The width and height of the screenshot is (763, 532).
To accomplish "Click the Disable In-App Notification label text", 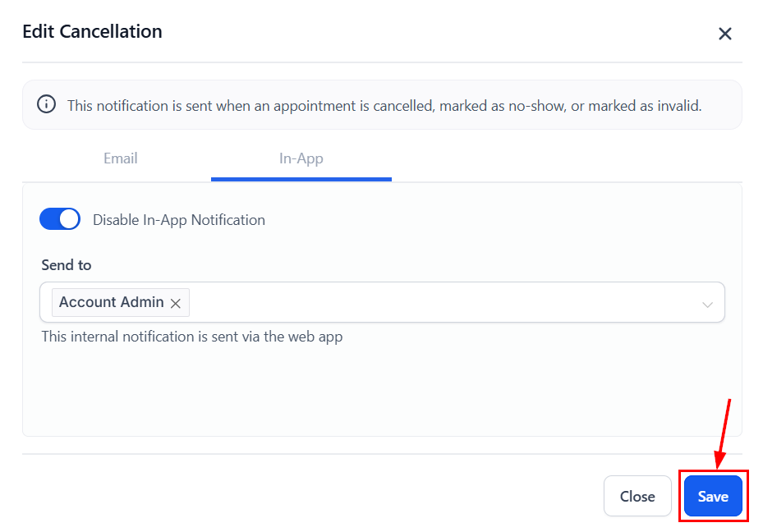I will (179, 220).
